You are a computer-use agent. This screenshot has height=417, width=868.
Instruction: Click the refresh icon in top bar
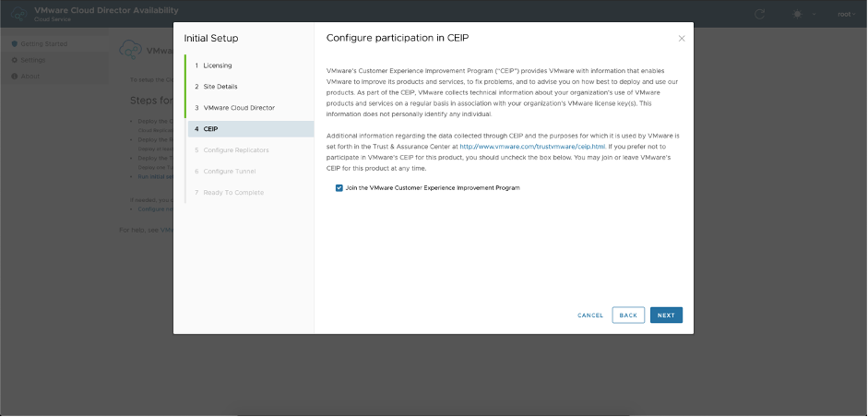point(759,14)
